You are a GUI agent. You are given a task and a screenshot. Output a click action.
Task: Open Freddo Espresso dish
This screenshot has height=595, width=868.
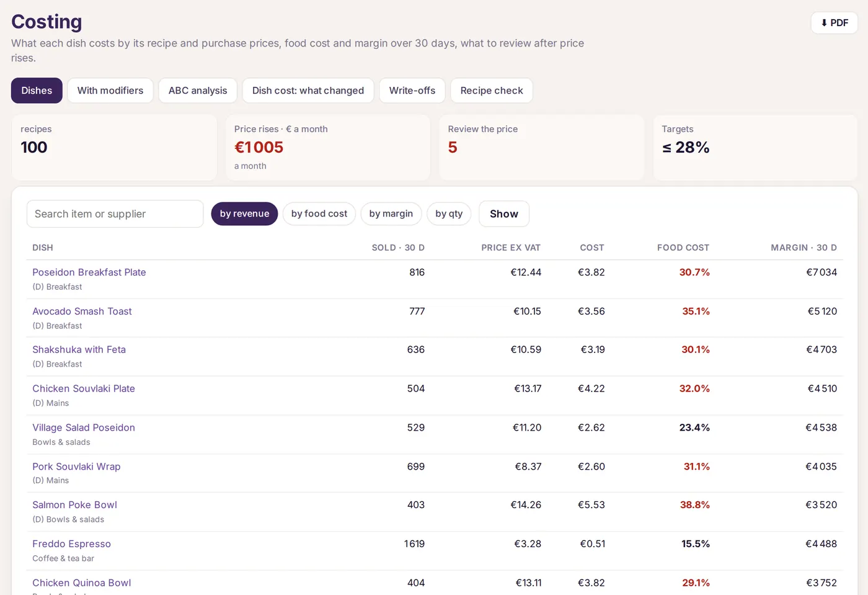(71, 544)
